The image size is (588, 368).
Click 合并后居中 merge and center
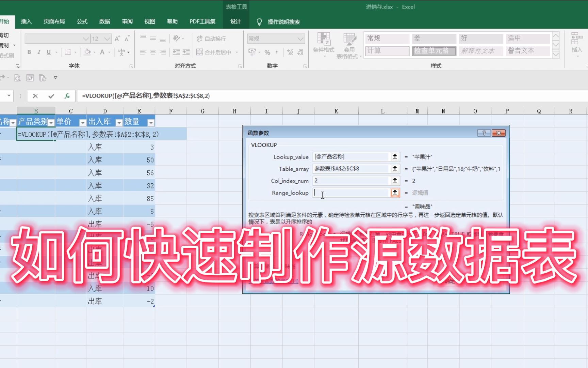214,52
